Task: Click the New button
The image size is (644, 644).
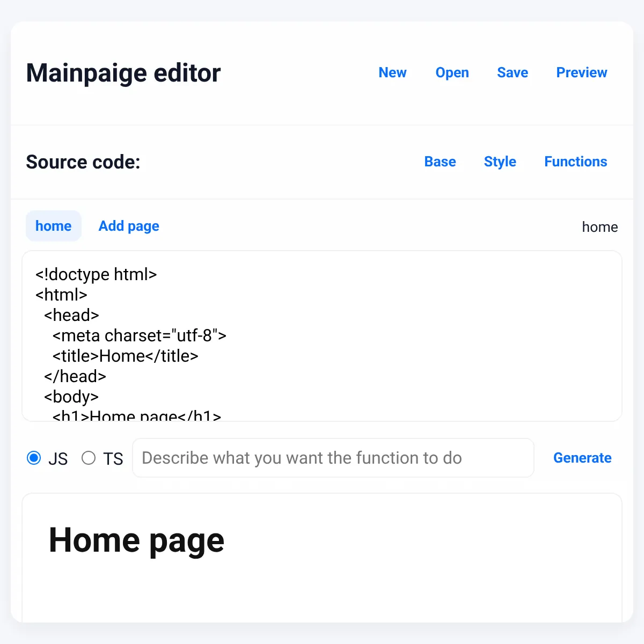Action: click(x=392, y=72)
